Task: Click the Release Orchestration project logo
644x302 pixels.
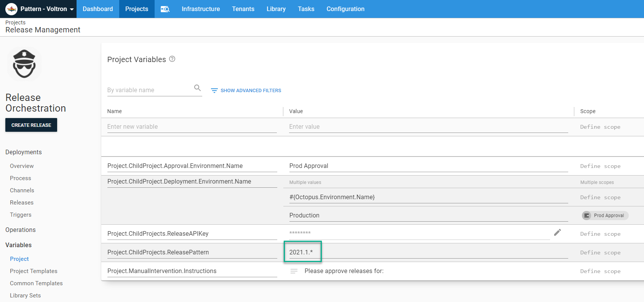Action: tap(24, 64)
